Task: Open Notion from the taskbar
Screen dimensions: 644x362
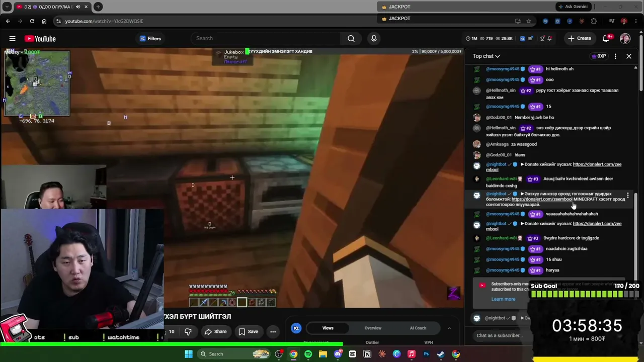Action: click(x=367, y=354)
